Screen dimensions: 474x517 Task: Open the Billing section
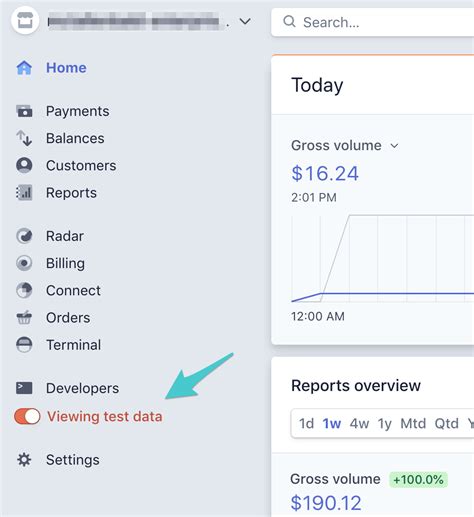(x=65, y=264)
